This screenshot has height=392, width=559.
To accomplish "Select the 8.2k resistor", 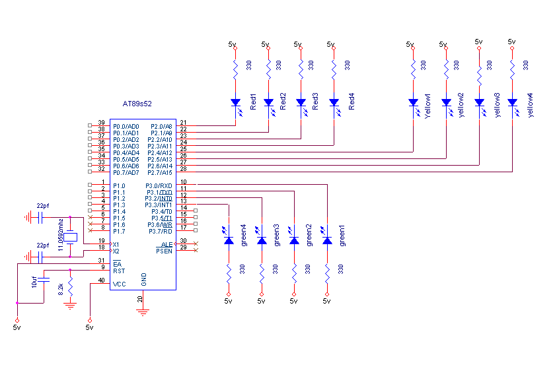I will [70, 286].
